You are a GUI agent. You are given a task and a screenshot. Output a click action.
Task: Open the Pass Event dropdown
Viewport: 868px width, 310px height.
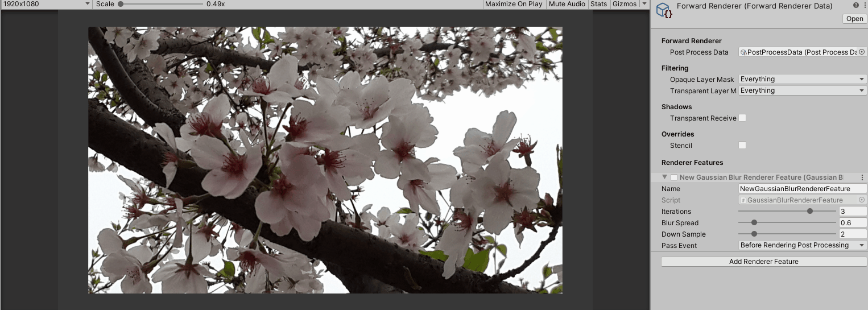803,245
